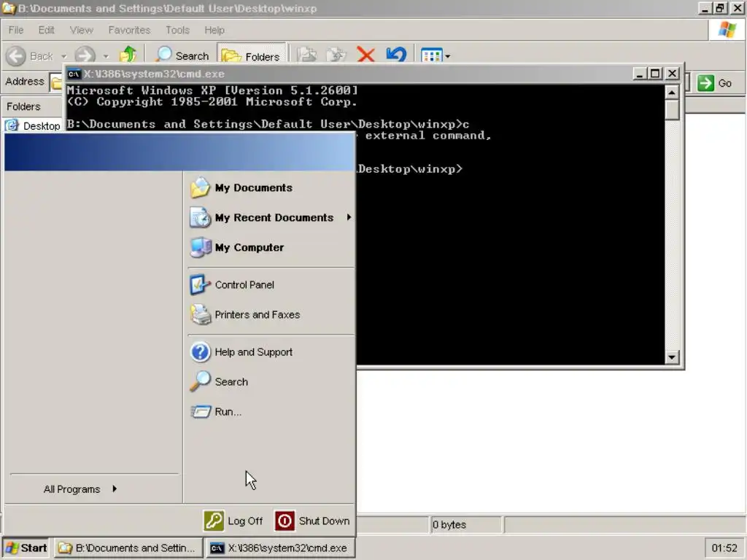Click cmd window scroll up arrow
This screenshot has width=747, height=560.
pos(672,92)
